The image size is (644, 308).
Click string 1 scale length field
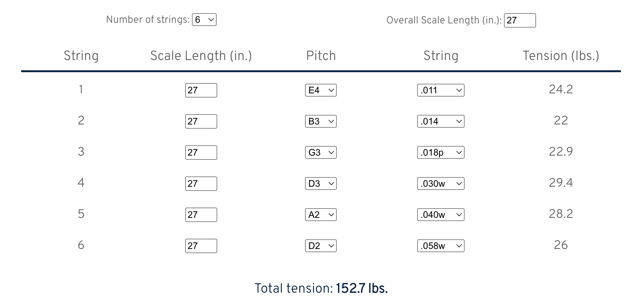(201, 90)
